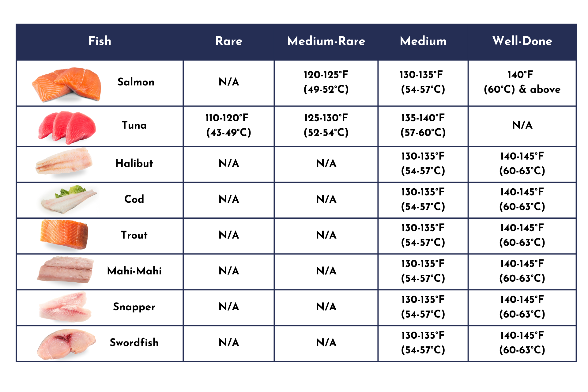Image resolution: width=588 pixels, height=392 pixels.
Task: Select the Well-Done column header
Action: [x=522, y=41]
